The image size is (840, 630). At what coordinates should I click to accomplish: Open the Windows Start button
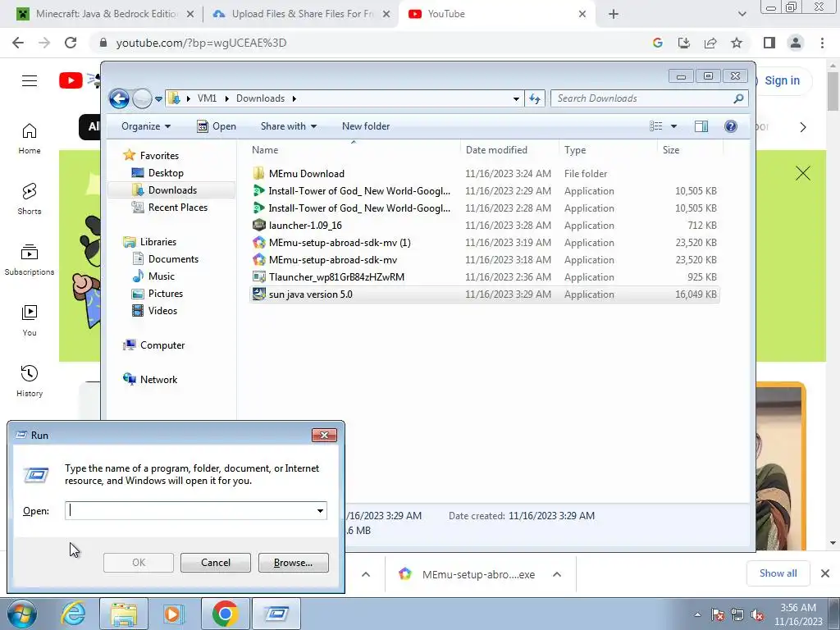point(21,614)
